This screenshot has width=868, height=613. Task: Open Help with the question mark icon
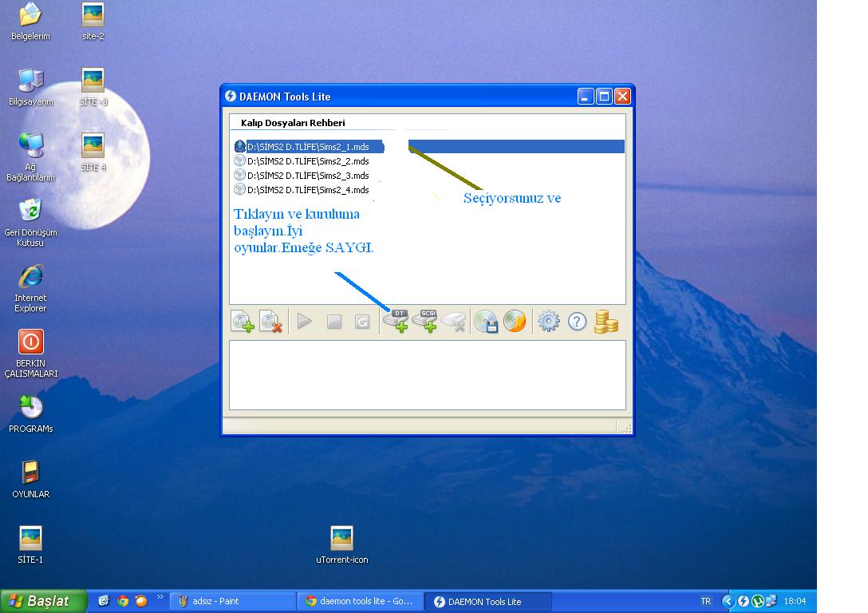[x=577, y=321]
